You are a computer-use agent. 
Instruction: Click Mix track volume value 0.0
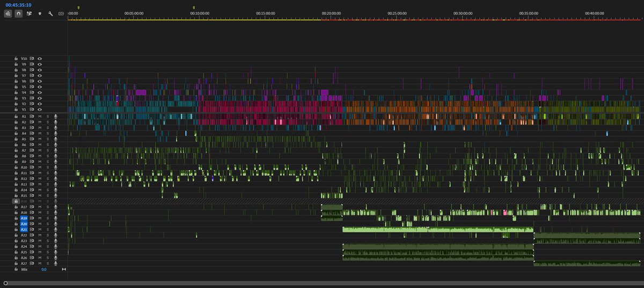coord(44,269)
